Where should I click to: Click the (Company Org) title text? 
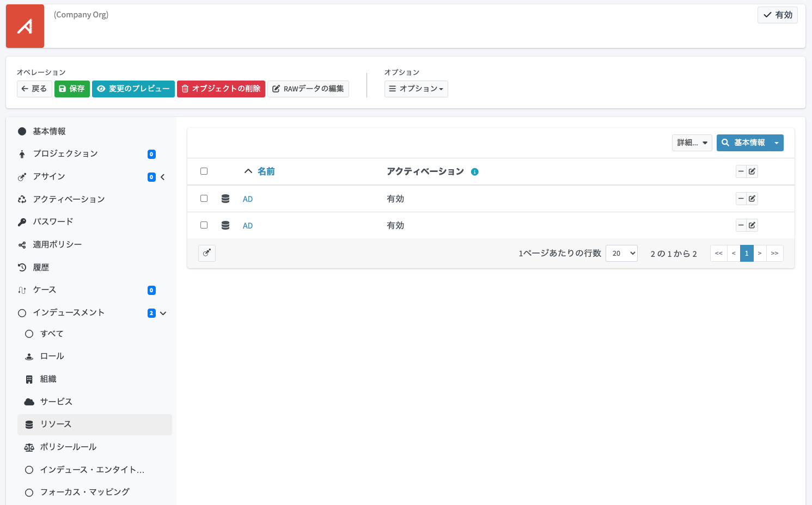(81, 15)
